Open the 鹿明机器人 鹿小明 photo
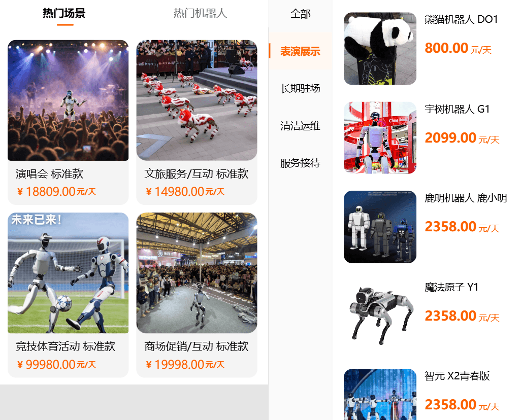Screen dimensions: 521x420 380,227
